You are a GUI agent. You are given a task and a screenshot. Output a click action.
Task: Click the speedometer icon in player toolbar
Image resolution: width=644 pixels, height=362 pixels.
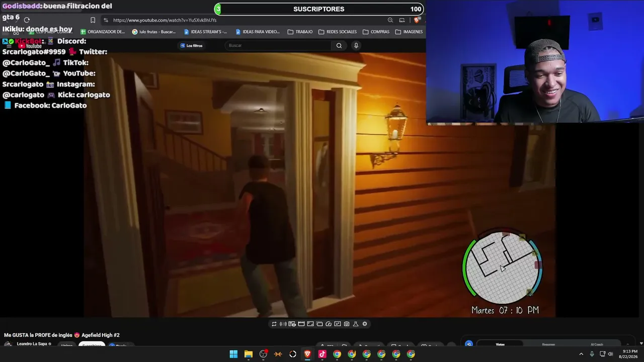(329, 324)
